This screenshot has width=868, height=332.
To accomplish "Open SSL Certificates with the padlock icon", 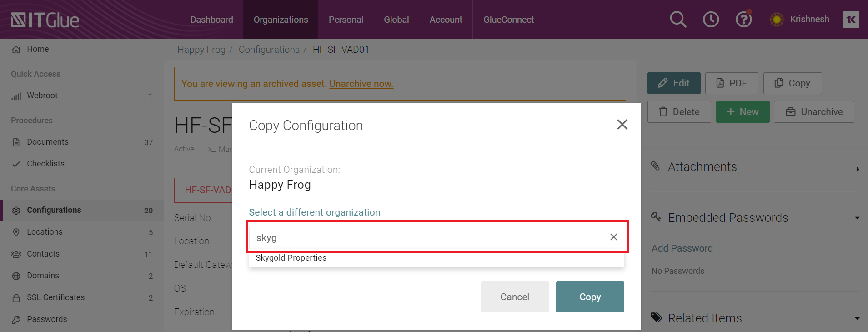I will [x=16, y=297].
